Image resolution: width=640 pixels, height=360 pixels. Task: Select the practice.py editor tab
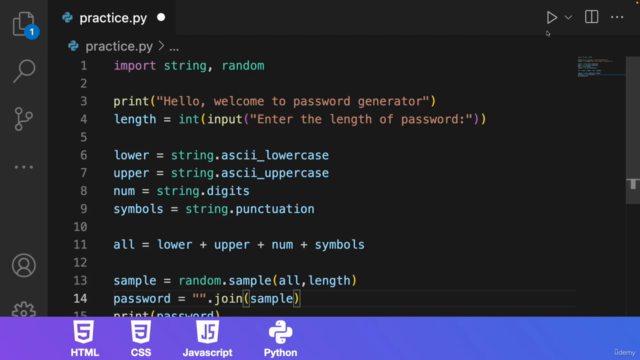[x=112, y=18]
